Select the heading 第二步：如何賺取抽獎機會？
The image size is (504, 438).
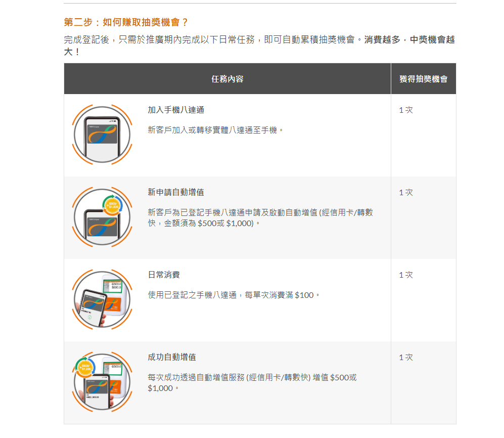pos(126,22)
